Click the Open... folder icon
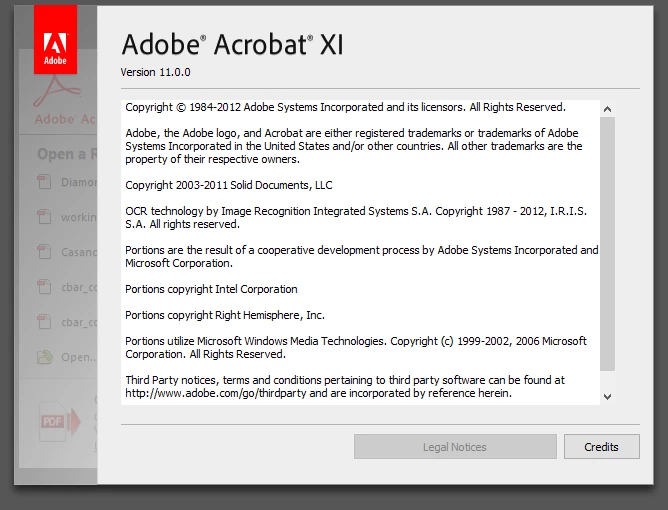The image size is (668, 510). (44, 357)
